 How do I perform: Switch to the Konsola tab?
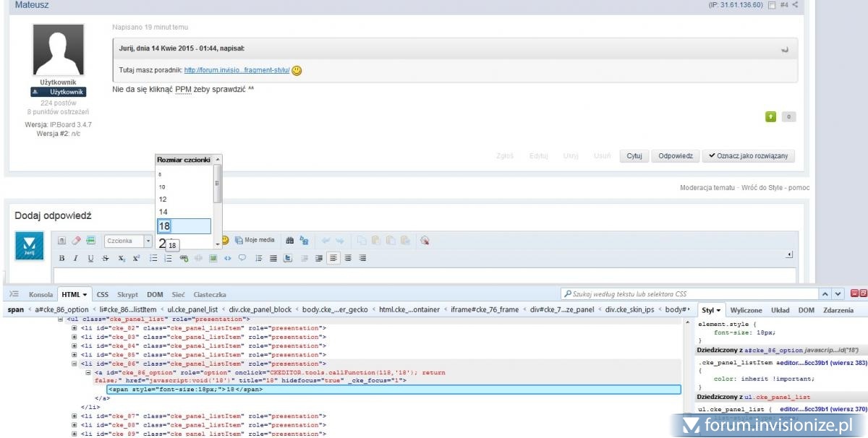click(x=41, y=294)
